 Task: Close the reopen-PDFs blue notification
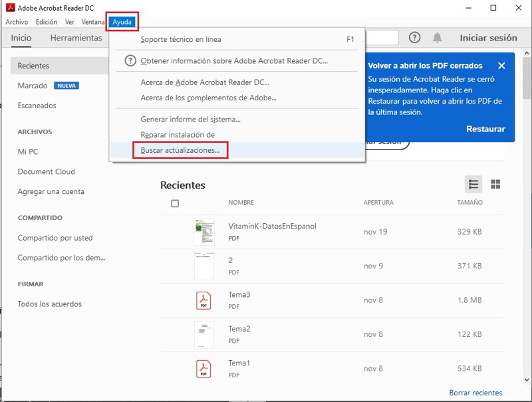click(501, 66)
